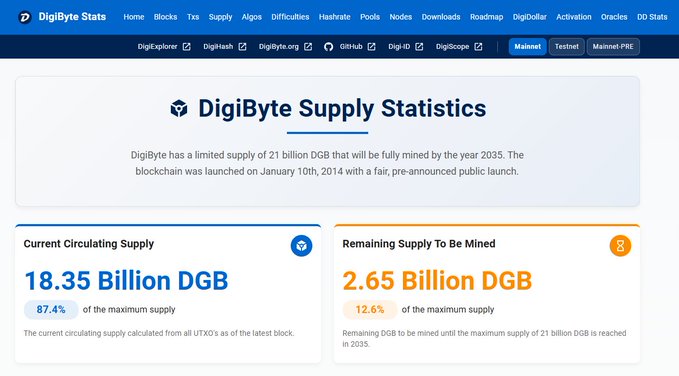Viewport: 679px width, 376px height.
Task: Click the GitHub octocat icon
Action: coord(329,47)
